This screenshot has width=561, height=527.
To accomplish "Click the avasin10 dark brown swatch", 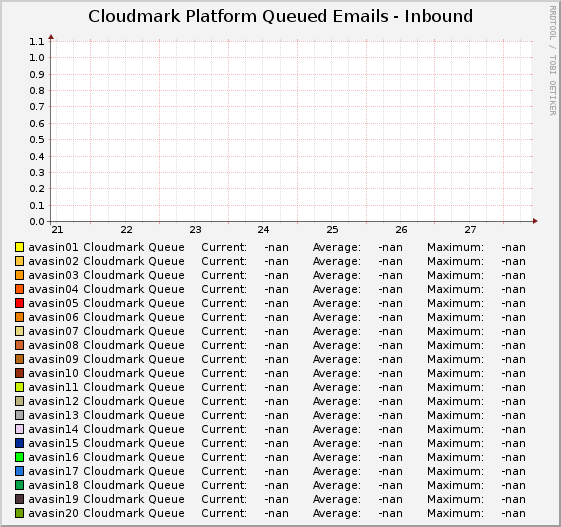I will [x=19, y=373].
